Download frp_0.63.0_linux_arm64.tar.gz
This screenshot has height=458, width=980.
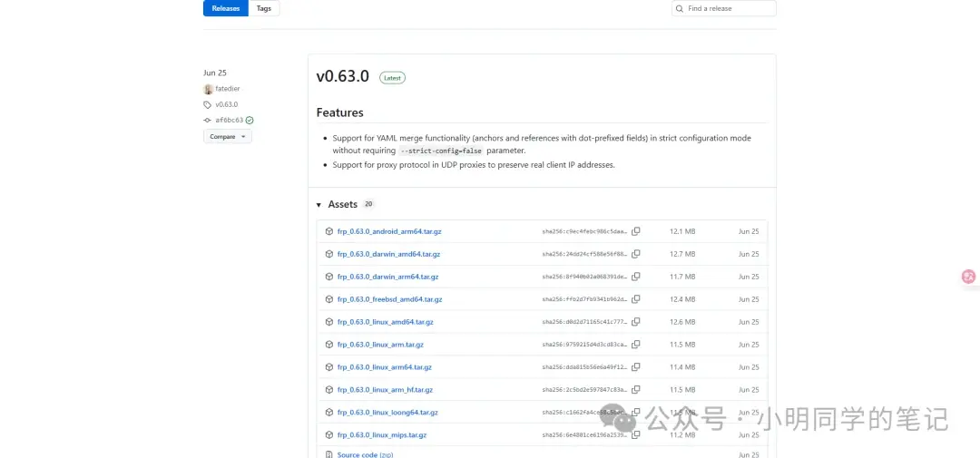pos(385,367)
